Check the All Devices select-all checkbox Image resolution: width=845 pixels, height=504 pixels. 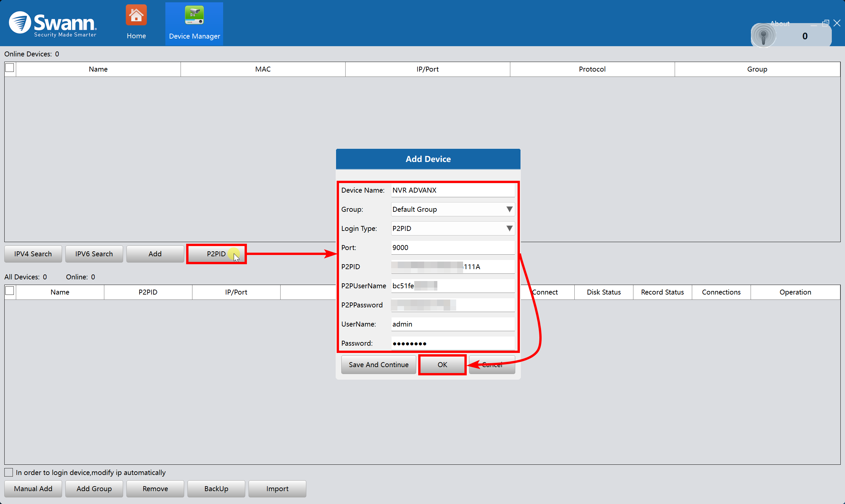pyautogui.click(x=10, y=291)
